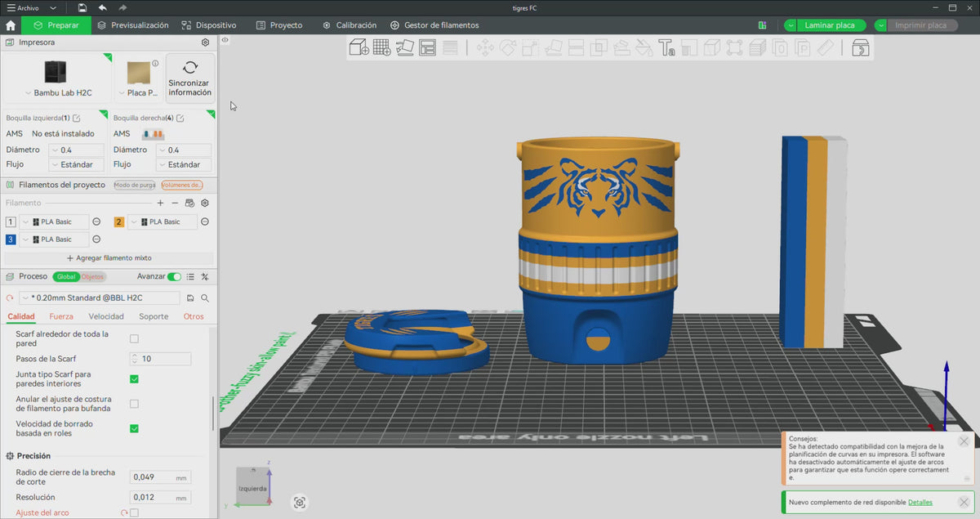This screenshot has width=980, height=519.
Task: Click Agregar filamento mixto
Action: pyautogui.click(x=109, y=257)
